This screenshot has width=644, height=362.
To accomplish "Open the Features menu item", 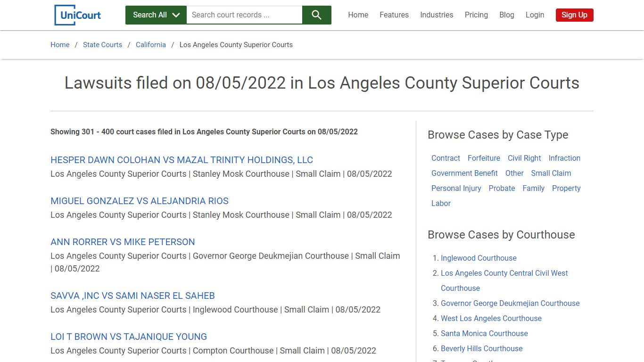I will [x=394, y=15].
